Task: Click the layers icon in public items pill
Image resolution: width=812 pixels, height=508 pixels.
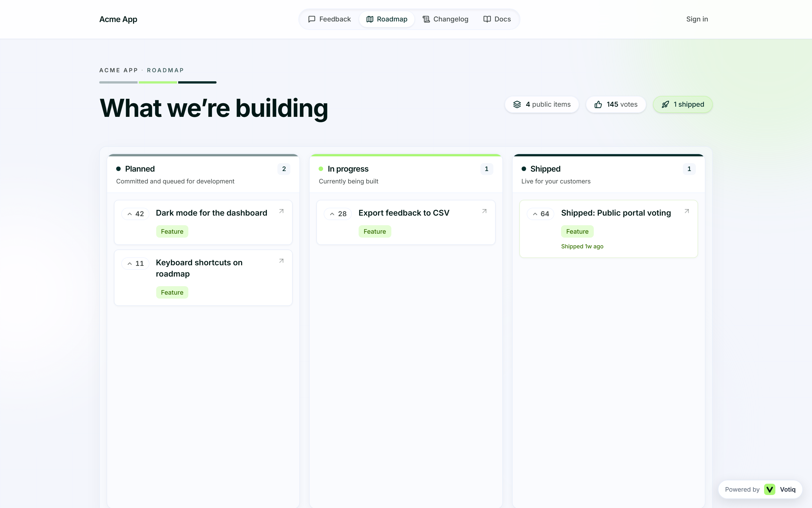Action: [x=517, y=104]
